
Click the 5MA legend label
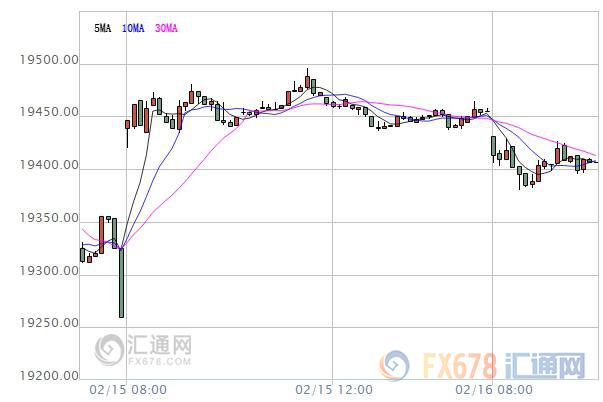click(x=103, y=28)
